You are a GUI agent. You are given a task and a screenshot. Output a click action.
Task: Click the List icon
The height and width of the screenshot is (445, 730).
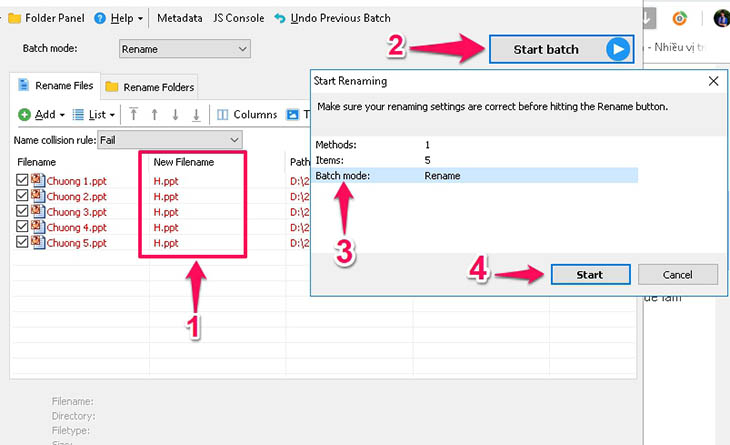78,115
